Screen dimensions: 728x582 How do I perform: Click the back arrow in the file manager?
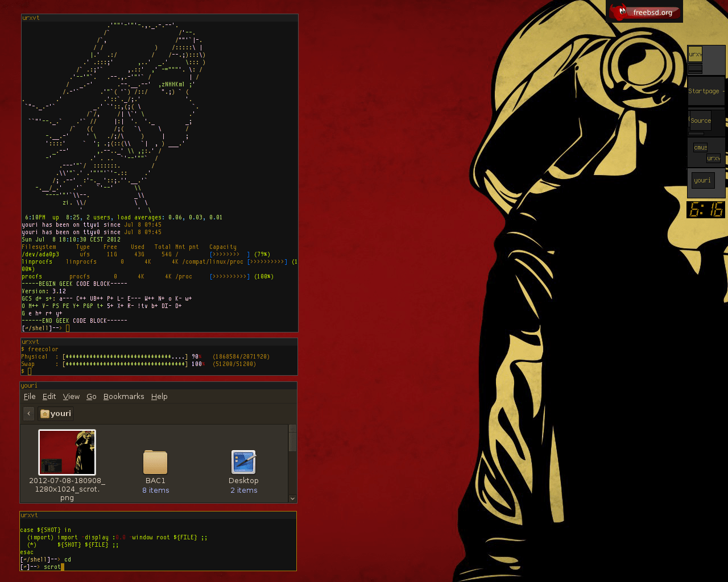pos(28,414)
